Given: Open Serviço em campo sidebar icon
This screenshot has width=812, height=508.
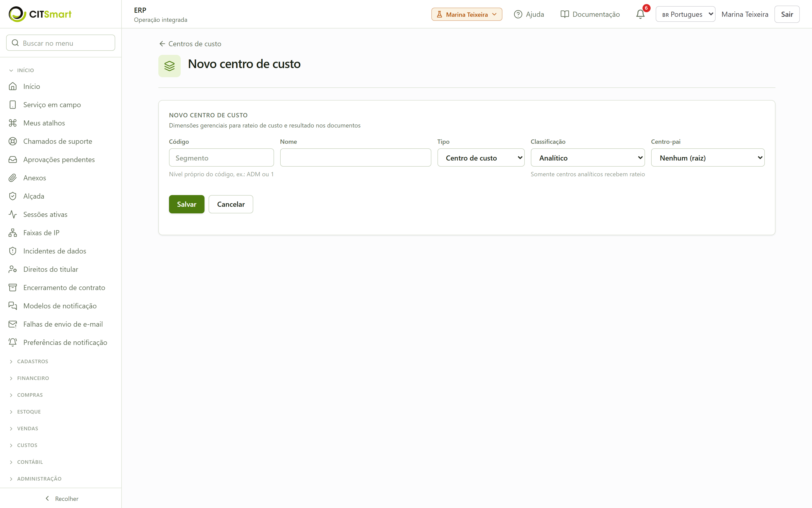Looking at the screenshot, I should (x=13, y=105).
